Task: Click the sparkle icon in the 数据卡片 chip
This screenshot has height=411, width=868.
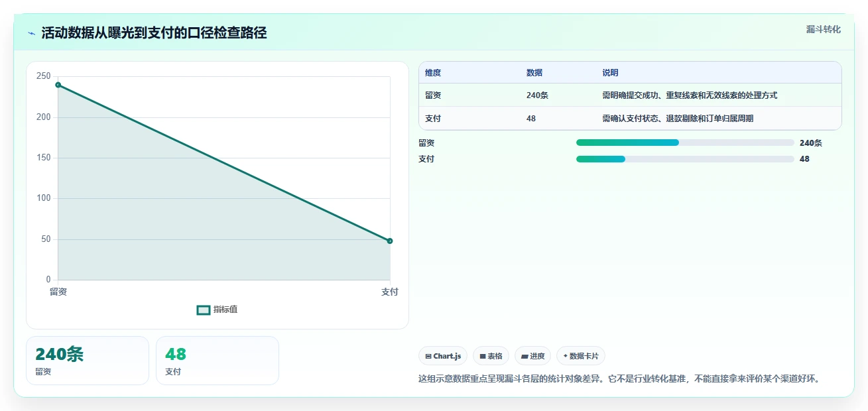Action: click(x=566, y=356)
